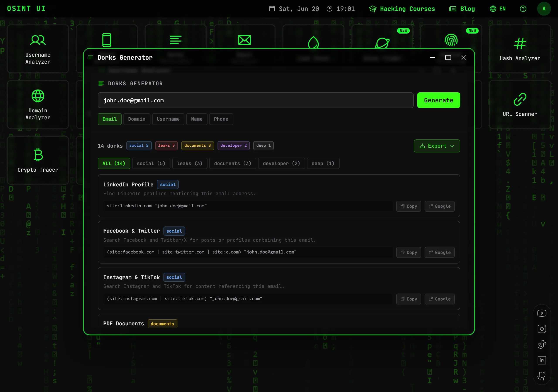Click the documents tag on PDF Documents
Viewport: 558px width, 392px height.
(x=162, y=324)
